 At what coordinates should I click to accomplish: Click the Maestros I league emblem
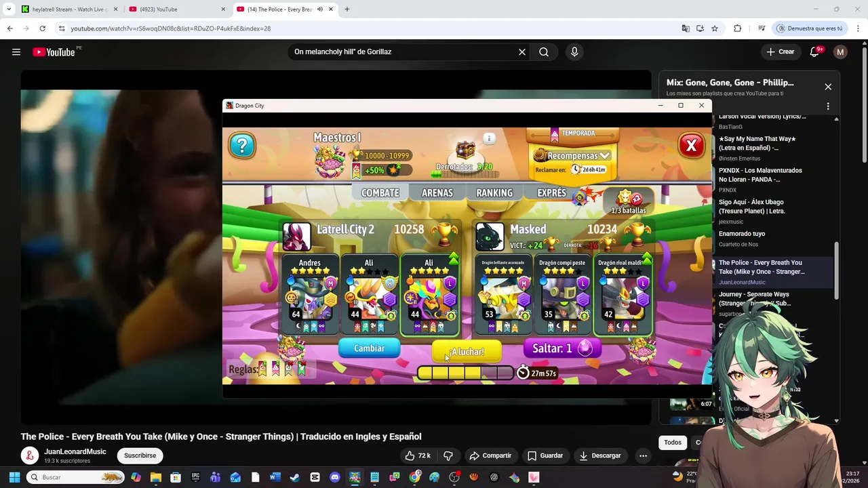pos(330,161)
